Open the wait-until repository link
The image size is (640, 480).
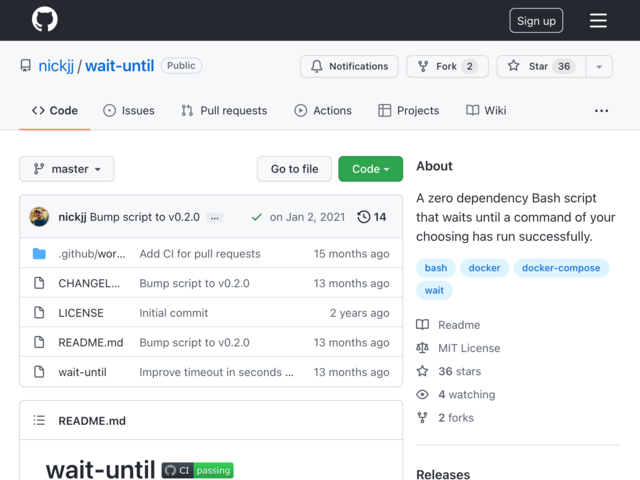point(120,66)
